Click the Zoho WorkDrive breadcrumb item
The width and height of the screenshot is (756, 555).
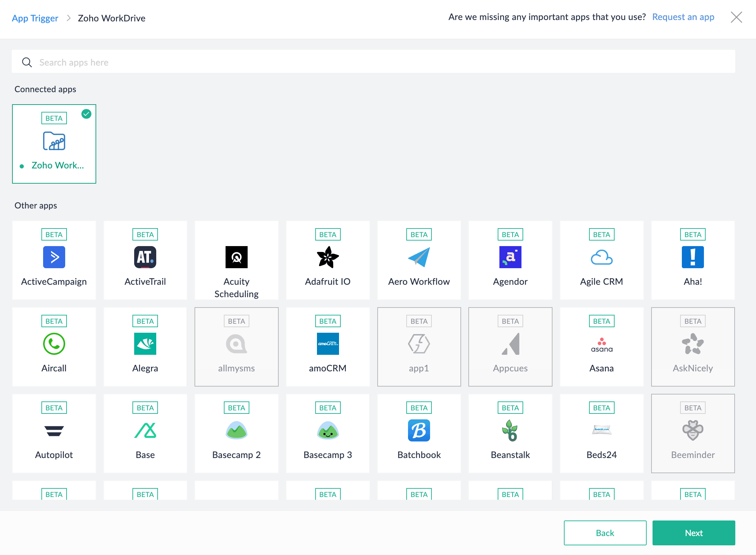coord(111,18)
